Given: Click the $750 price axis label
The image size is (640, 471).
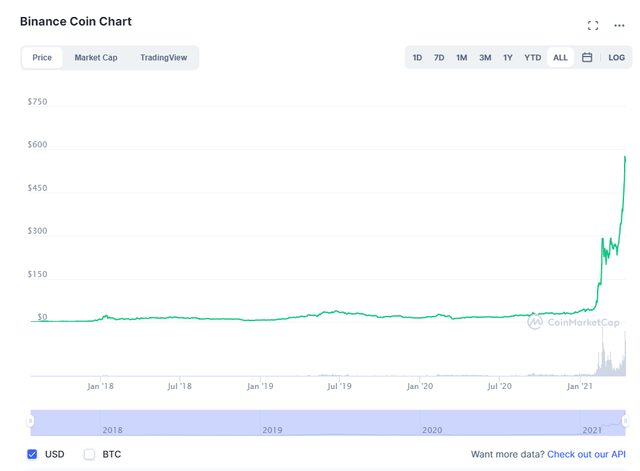Looking at the screenshot, I should point(38,102).
